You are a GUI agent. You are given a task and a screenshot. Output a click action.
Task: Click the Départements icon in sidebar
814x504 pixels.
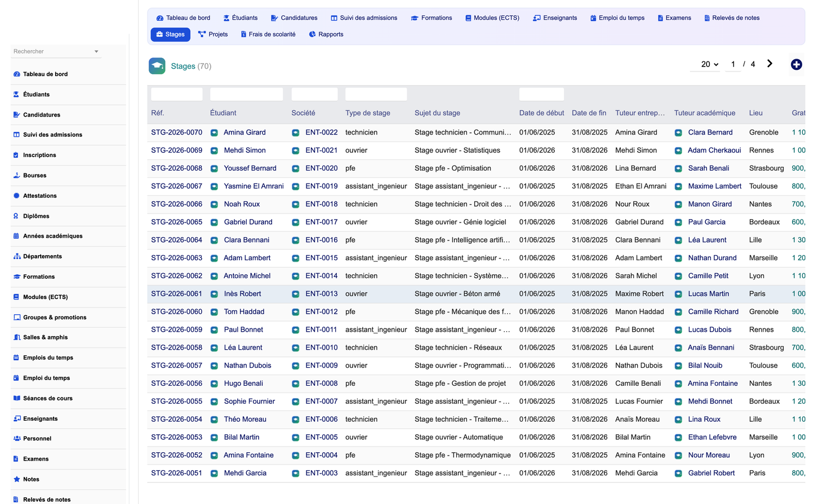click(x=16, y=256)
